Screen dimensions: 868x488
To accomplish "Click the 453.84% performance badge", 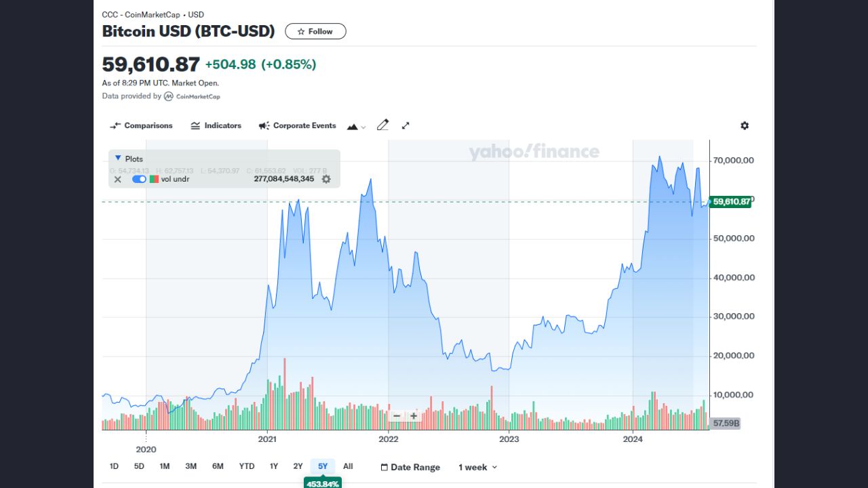I will point(323,483).
